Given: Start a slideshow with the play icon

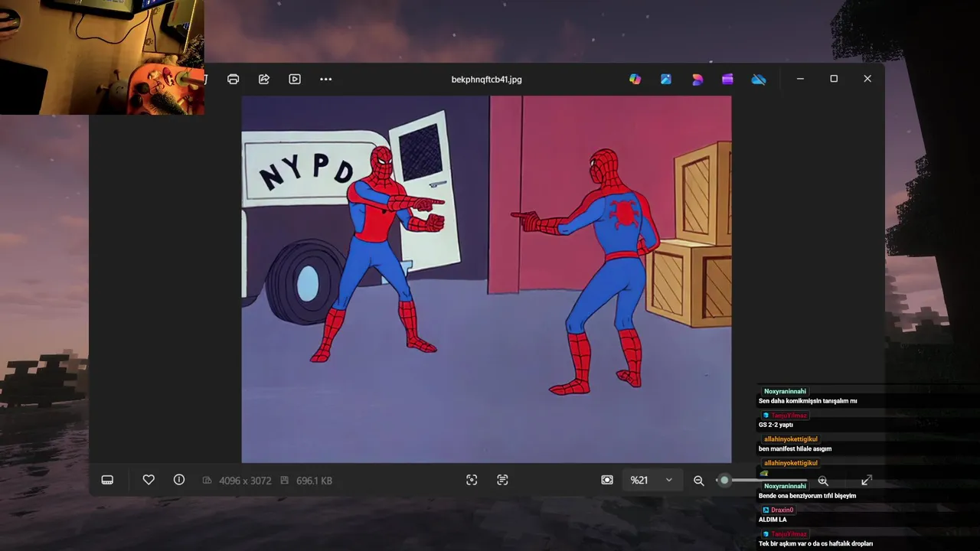Looking at the screenshot, I should [295, 79].
